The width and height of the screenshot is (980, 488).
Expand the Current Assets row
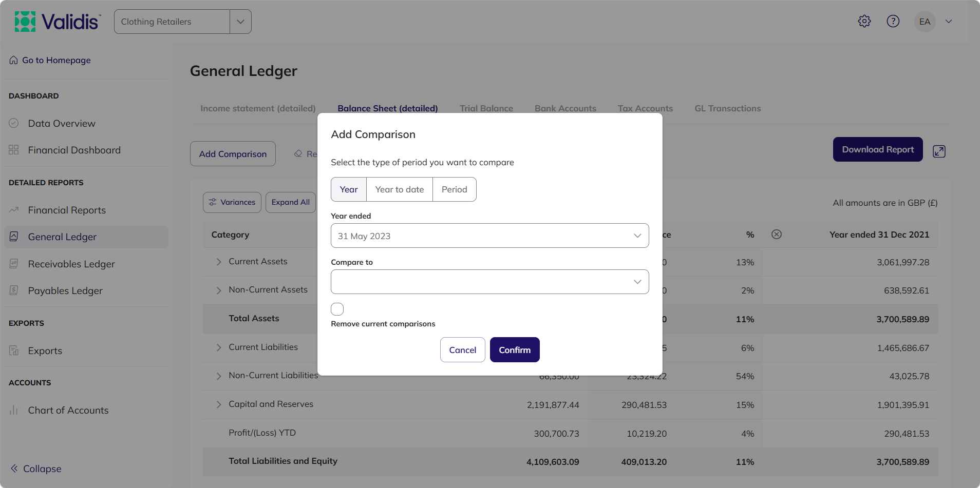coord(219,262)
